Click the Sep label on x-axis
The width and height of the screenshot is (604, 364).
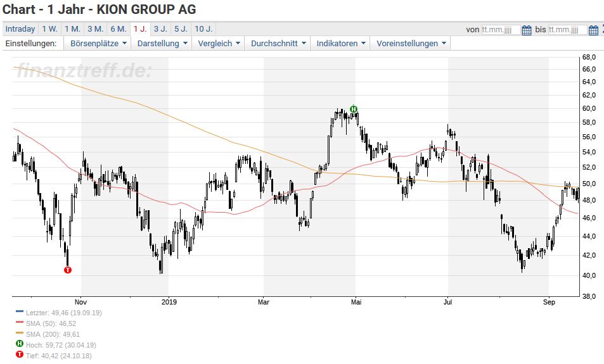[x=549, y=302]
